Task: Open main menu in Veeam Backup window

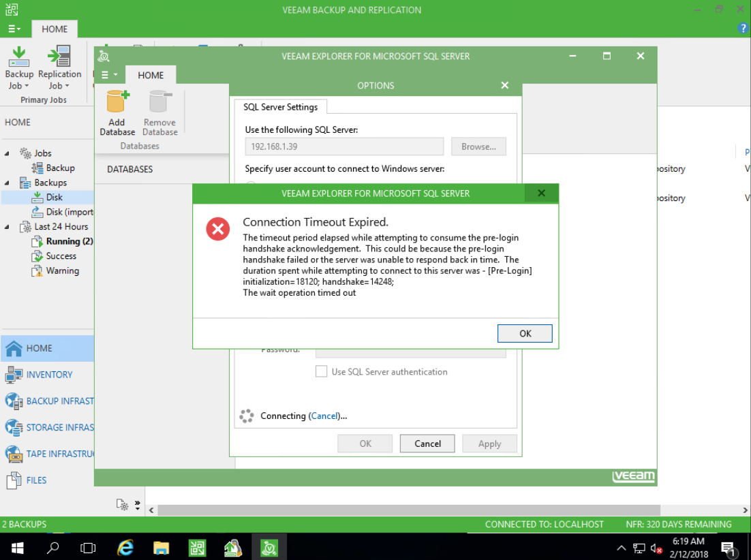Action: coord(14,29)
